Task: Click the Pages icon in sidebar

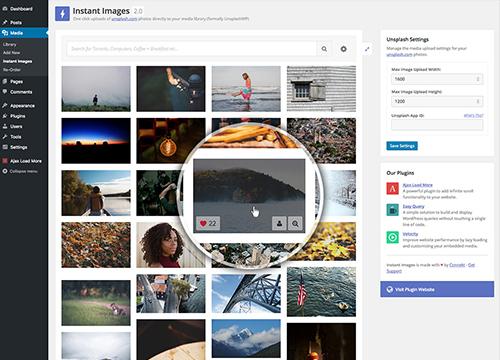Action: (x=5, y=81)
